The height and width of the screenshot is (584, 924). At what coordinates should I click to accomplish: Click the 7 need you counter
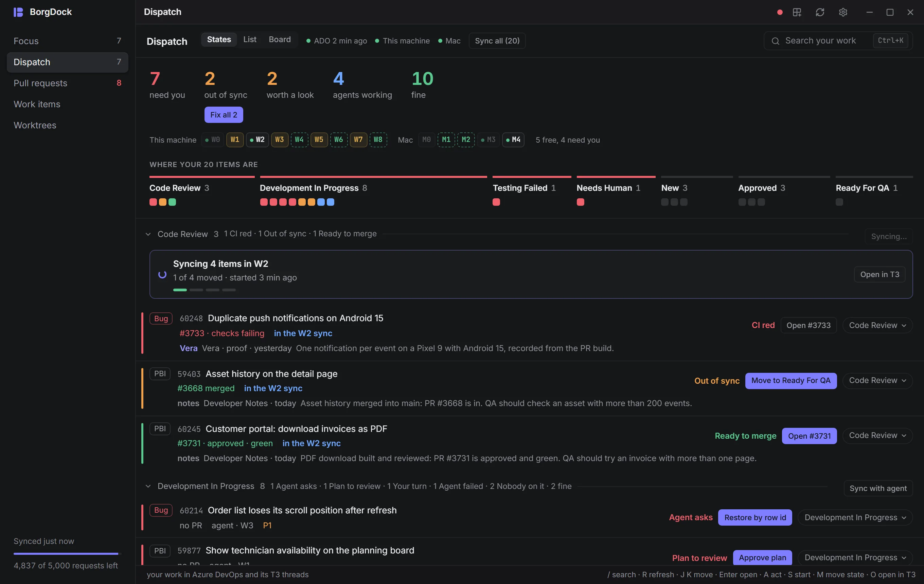point(167,85)
